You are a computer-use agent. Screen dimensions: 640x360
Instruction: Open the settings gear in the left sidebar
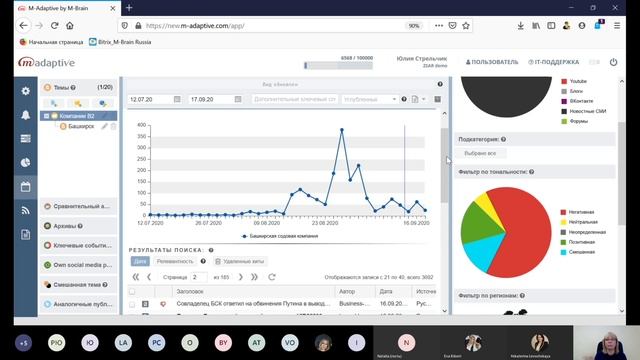[x=25, y=91]
